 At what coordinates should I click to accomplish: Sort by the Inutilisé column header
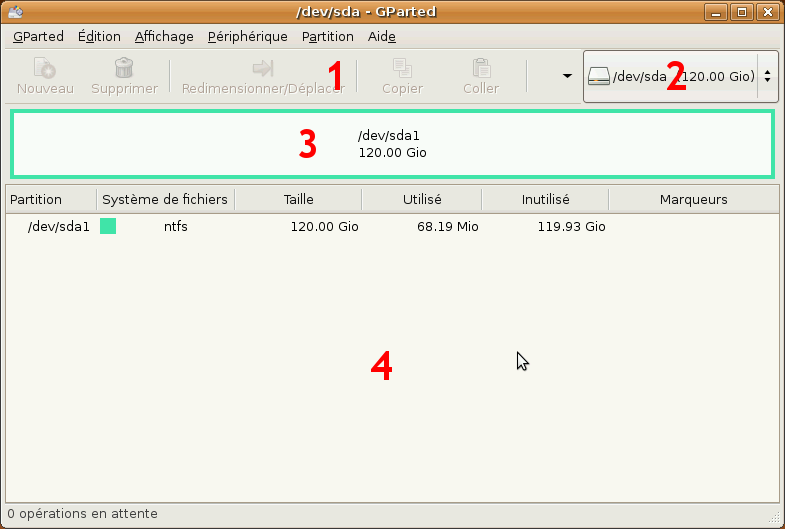click(546, 200)
